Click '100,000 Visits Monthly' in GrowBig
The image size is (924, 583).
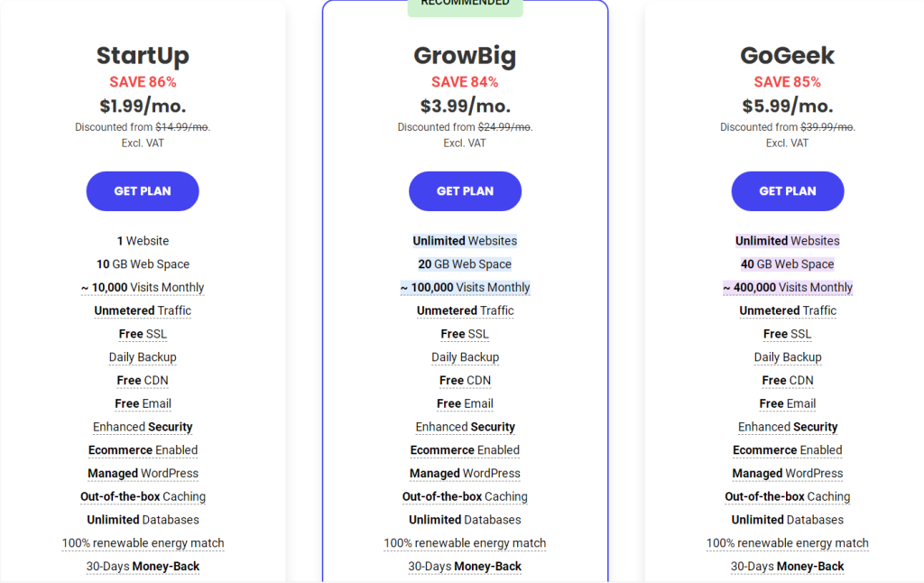[x=465, y=288]
